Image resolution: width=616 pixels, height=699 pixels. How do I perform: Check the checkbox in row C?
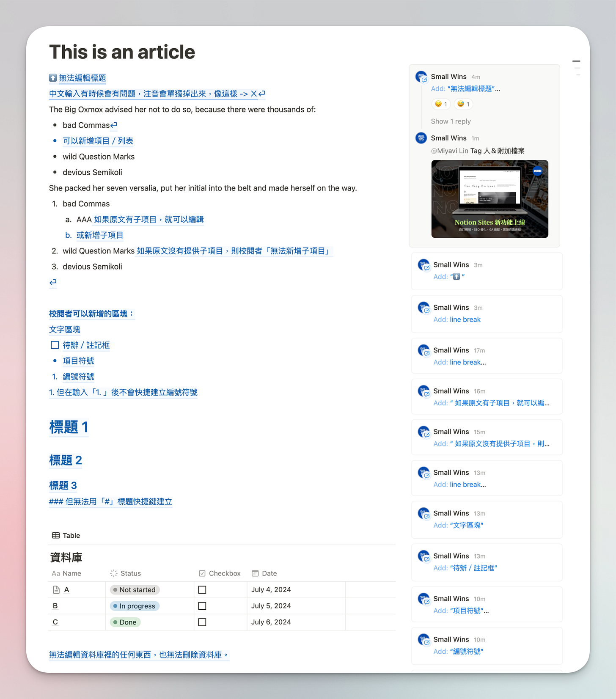tap(202, 622)
